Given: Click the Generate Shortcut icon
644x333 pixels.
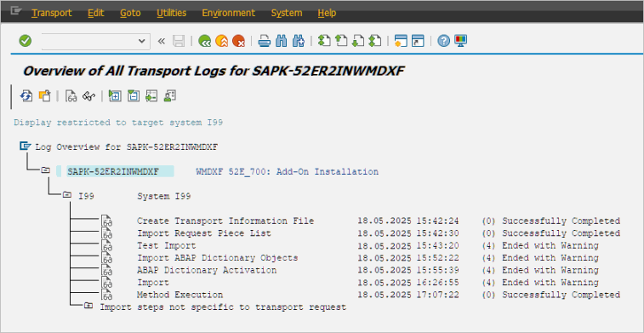Looking at the screenshot, I should [418, 41].
